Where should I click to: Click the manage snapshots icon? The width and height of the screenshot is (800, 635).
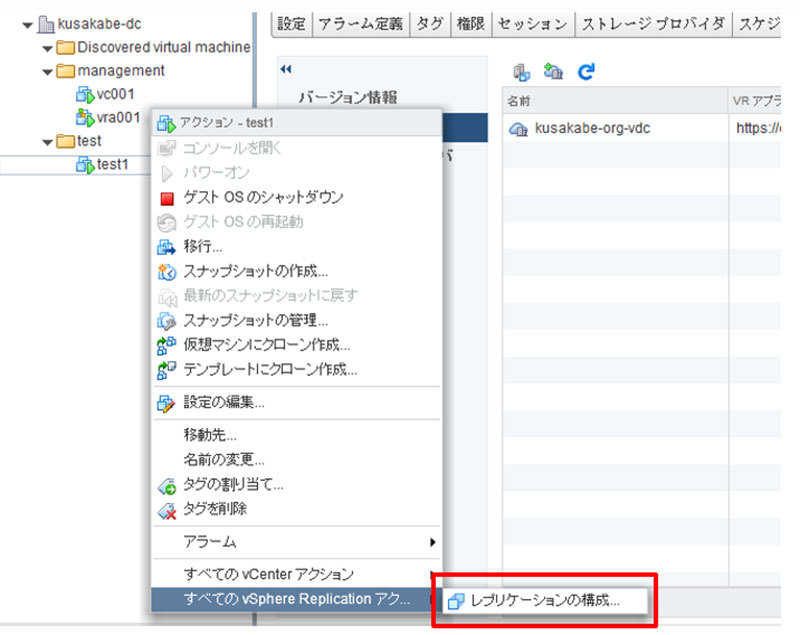166,321
